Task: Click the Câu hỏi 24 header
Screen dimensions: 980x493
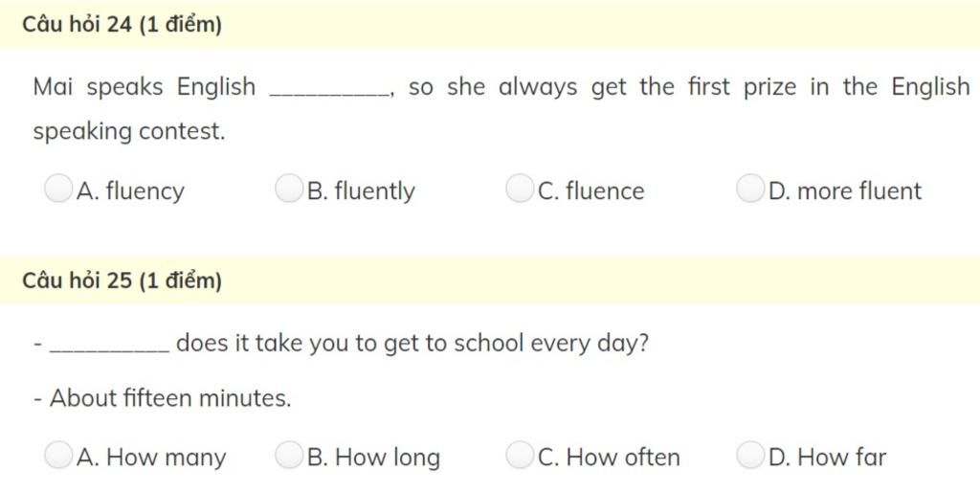Action: tap(122, 25)
